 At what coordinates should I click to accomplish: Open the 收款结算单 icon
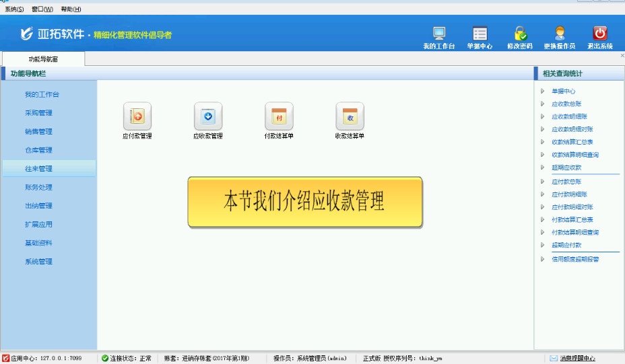pyautogui.click(x=350, y=116)
